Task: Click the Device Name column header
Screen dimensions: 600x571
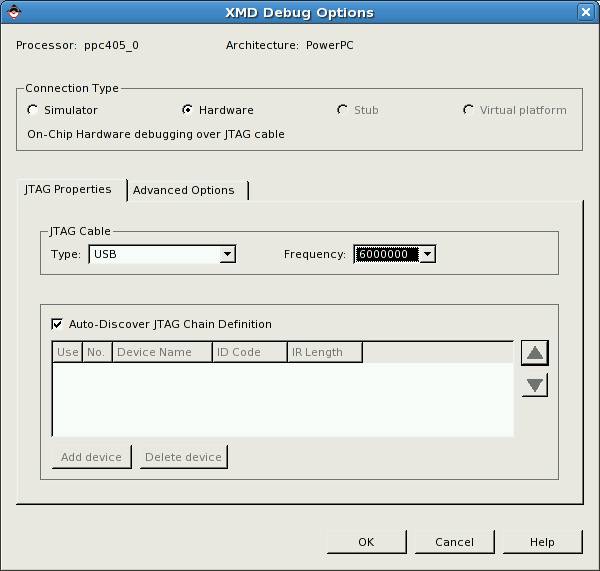Action: pos(161,352)
